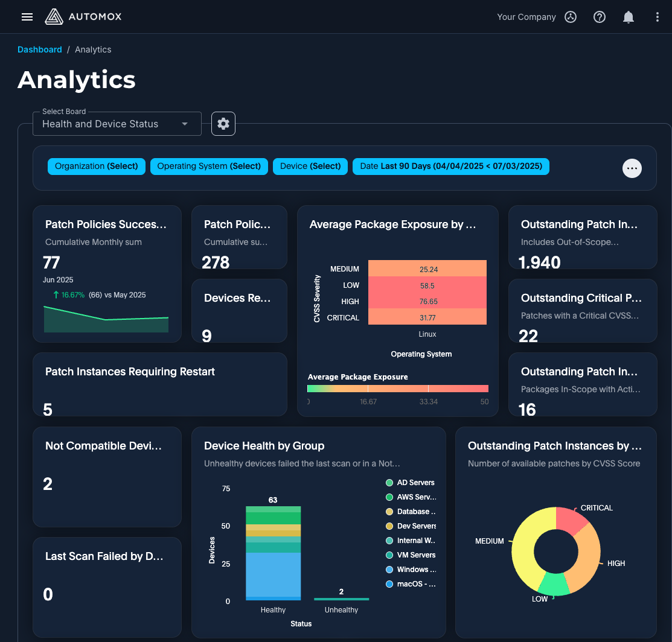View notifications via the bell icon

pyautogui.click(x=629, y=17)
